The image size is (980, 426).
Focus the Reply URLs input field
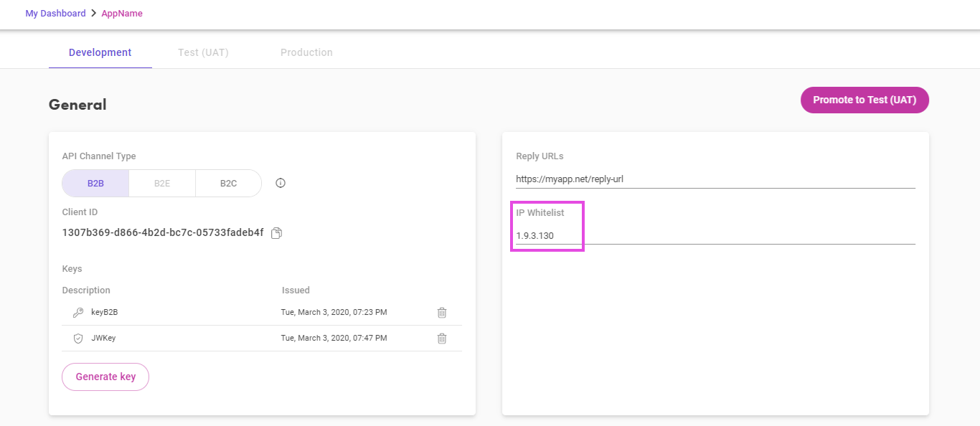coord(715,179)
